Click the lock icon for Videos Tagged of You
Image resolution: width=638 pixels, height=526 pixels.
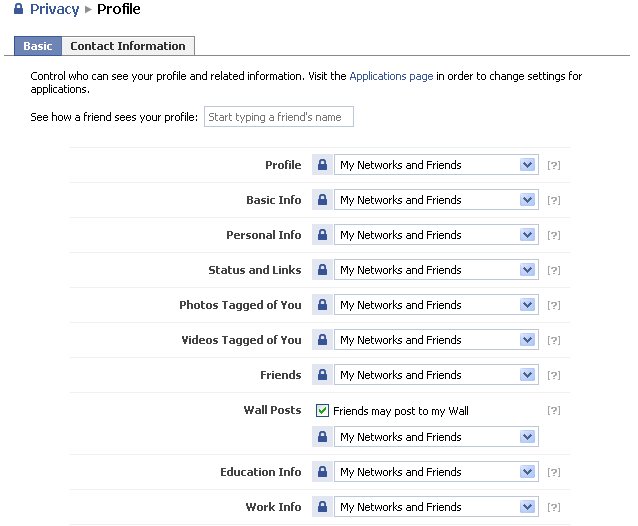point(322,340)
